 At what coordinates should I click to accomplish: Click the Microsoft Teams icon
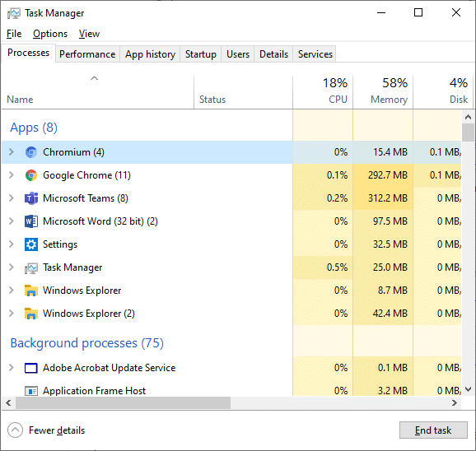tap(31, 198)
